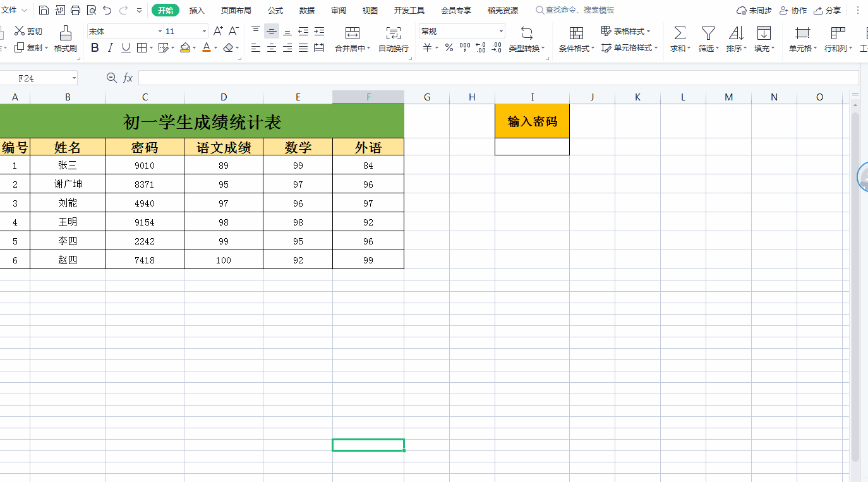Click the Print icon
Screen dimensions: 868x482
pos(76,10)
